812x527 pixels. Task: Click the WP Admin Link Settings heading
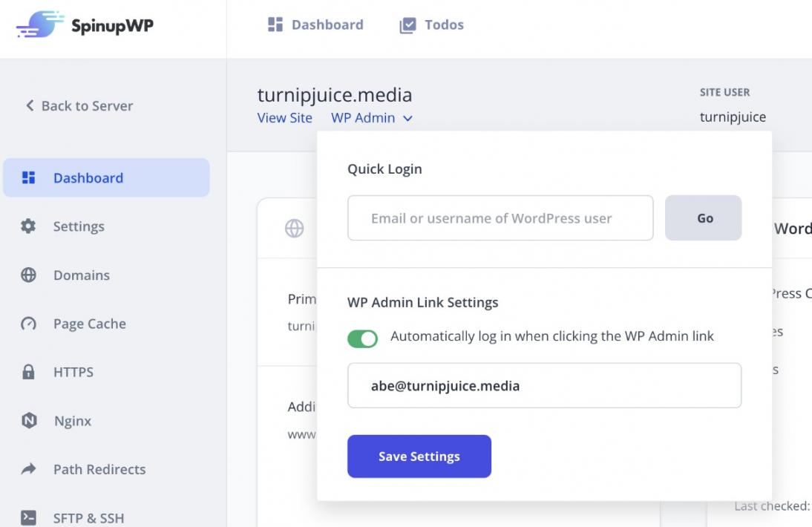click(422, 302)
